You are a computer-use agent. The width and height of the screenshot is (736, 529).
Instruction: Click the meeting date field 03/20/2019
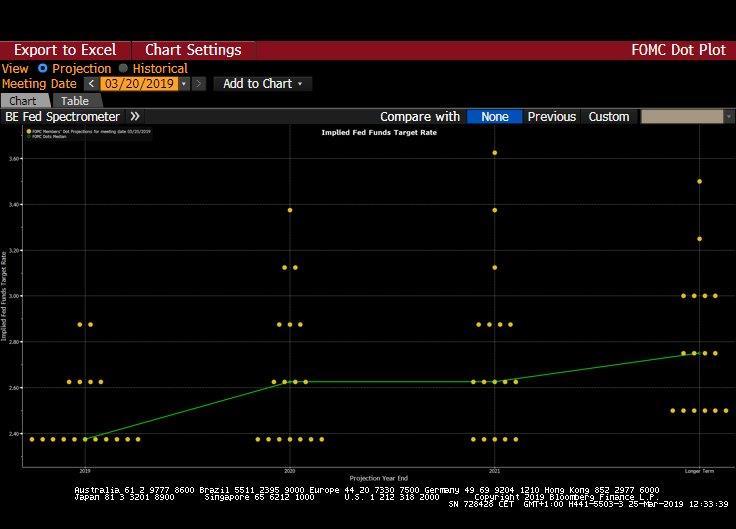pyautogui.click(x=139, y=84)
